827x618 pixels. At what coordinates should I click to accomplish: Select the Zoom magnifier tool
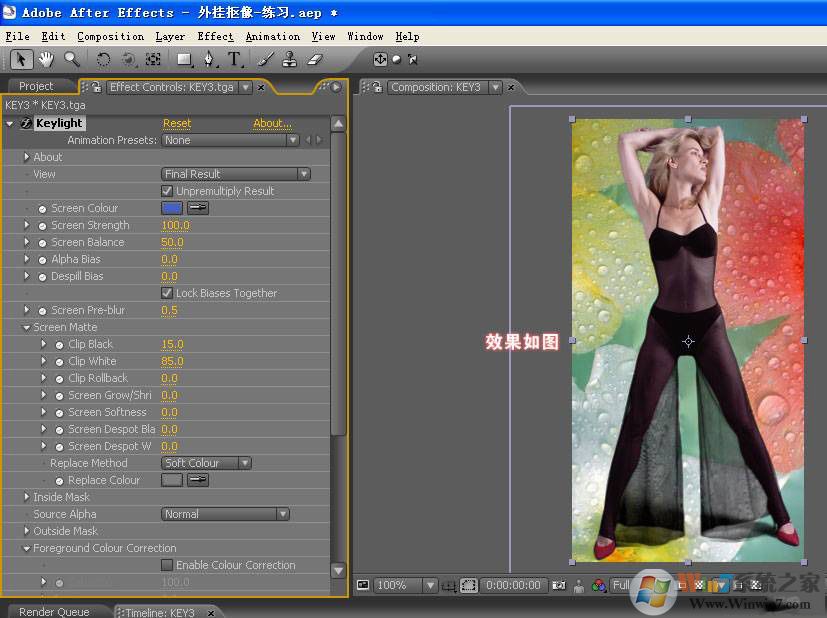click(x=72, y=60)
